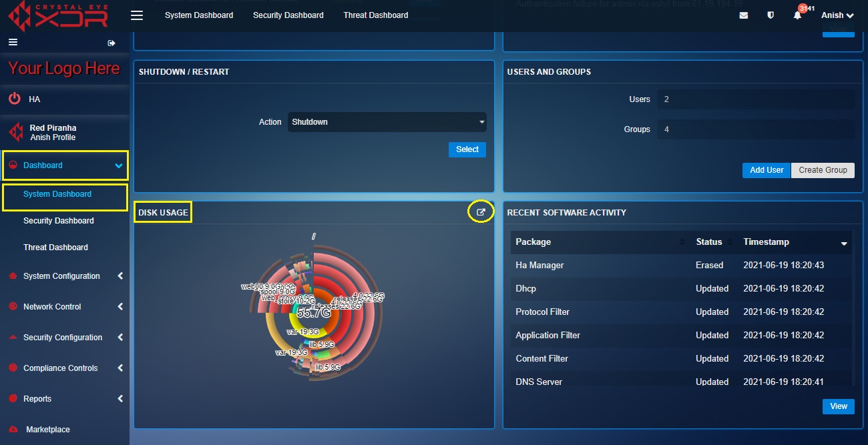Open Disk Usage pop-out icon

click(x=481, y=212)
